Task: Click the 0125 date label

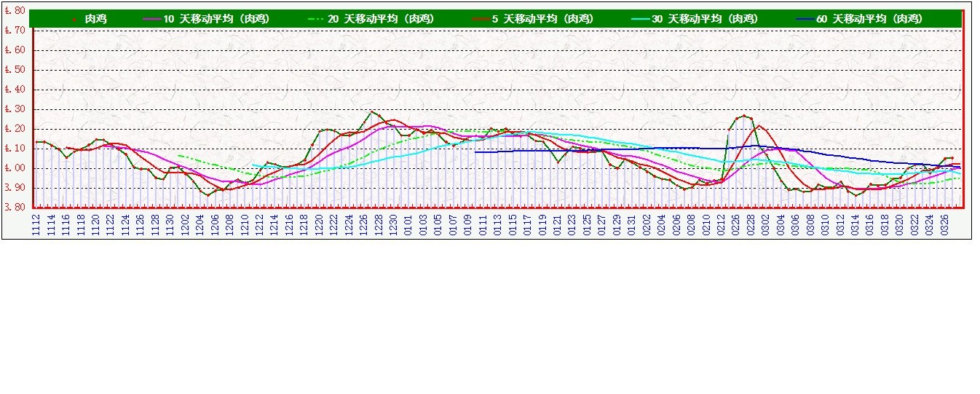Action: tap(587, 224)
